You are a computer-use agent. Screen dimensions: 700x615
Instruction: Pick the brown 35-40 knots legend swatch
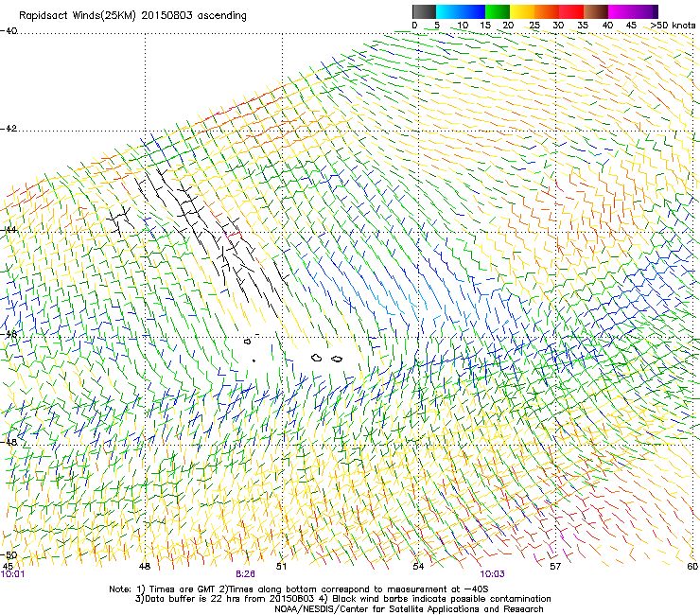pos(596,11)
